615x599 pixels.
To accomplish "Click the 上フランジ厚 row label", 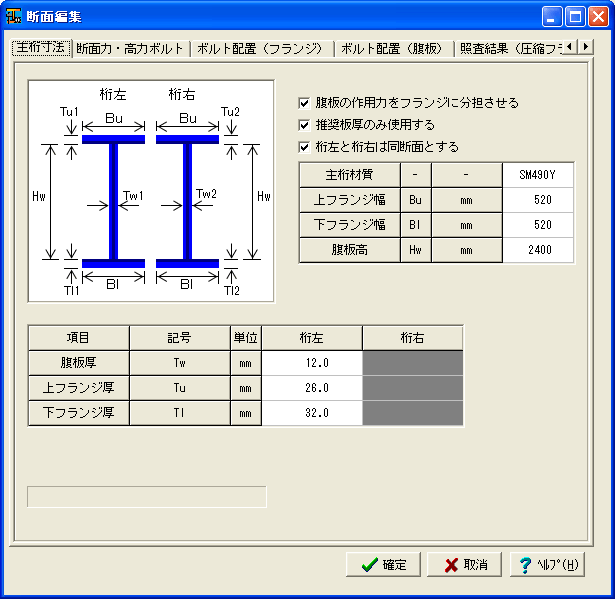I will pyautogui.click(x=79, y=388).
